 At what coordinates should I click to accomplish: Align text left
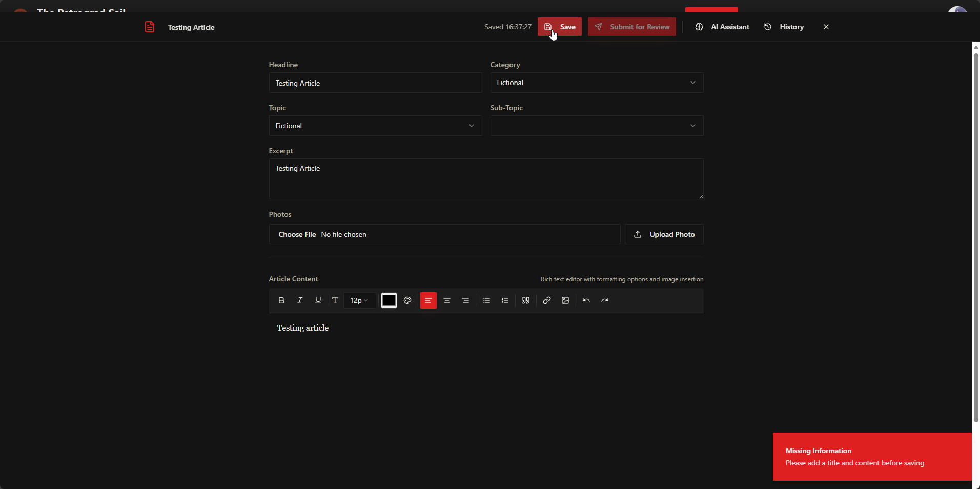[428, 300]
